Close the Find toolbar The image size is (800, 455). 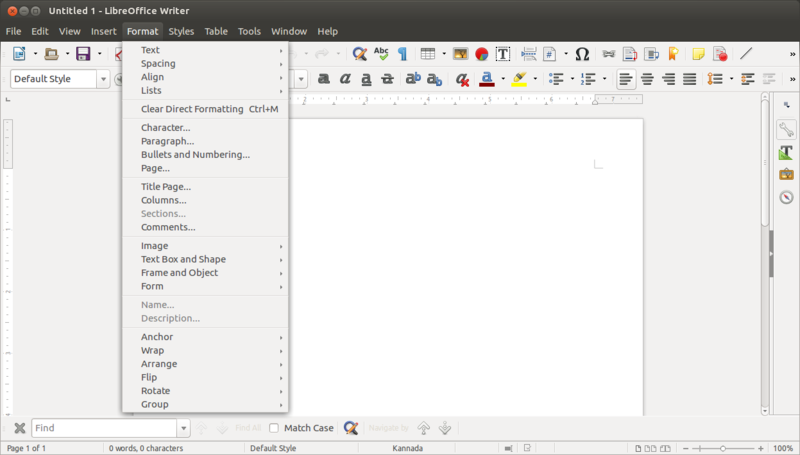click(19, 428)
